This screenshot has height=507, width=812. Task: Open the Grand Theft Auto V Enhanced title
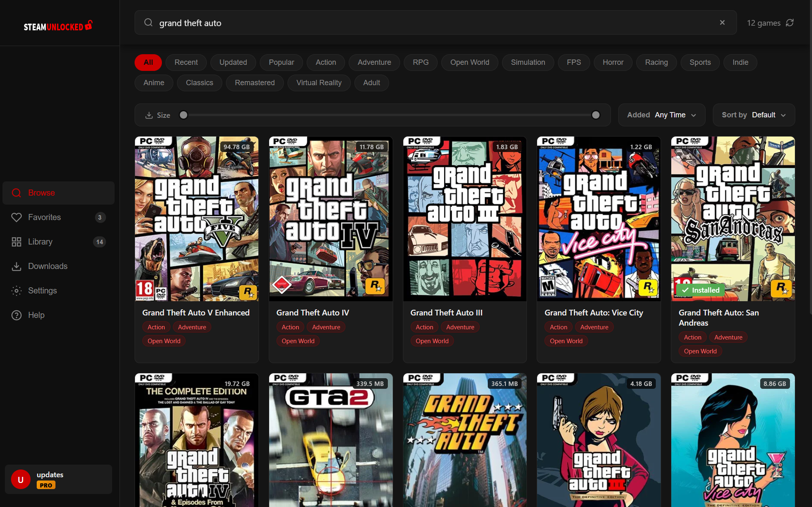tap(196, 313)
